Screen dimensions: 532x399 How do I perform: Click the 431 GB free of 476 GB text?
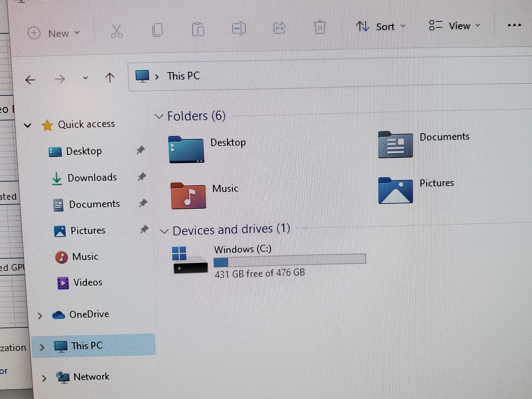260,273
